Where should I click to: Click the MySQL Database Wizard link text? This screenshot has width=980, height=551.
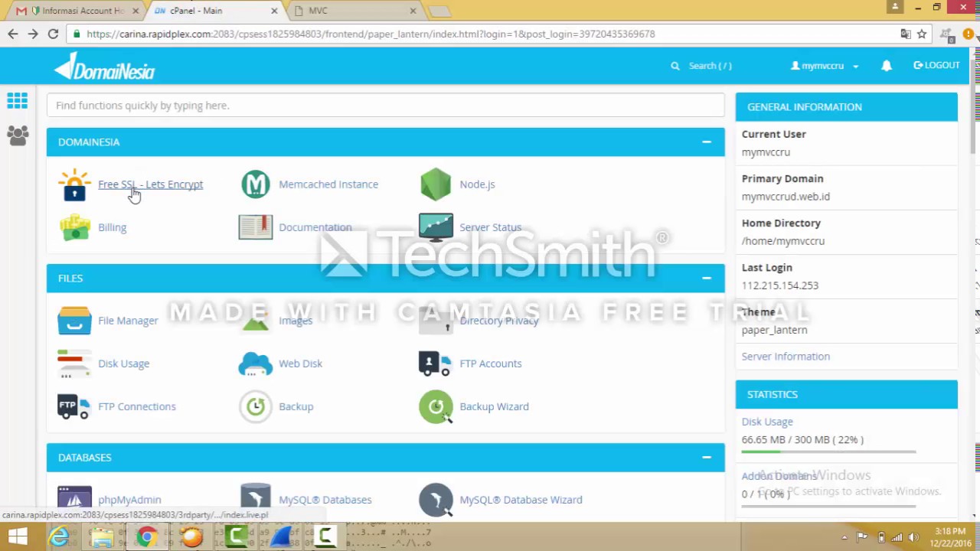pyautogui.click(x=521, y=500)
